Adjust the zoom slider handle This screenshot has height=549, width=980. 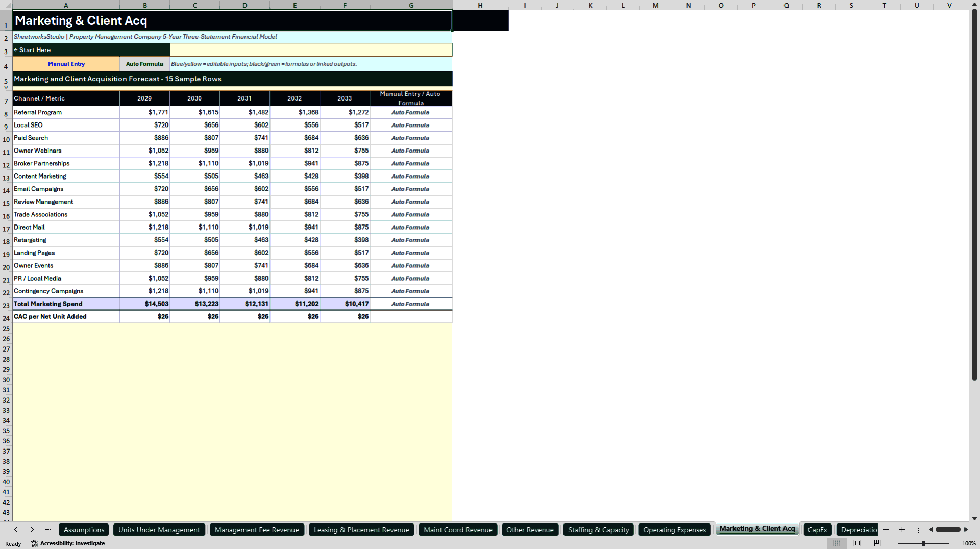coord(923,543)
